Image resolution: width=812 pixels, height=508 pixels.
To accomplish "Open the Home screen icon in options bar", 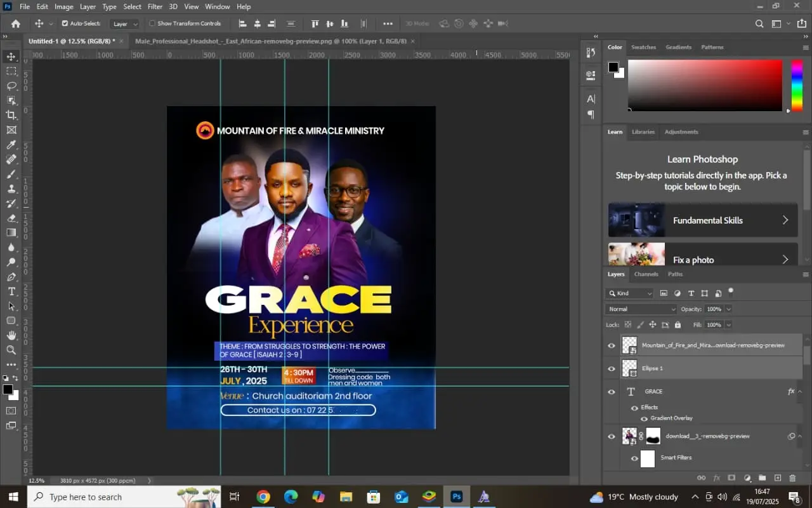I will pos(16,23).
